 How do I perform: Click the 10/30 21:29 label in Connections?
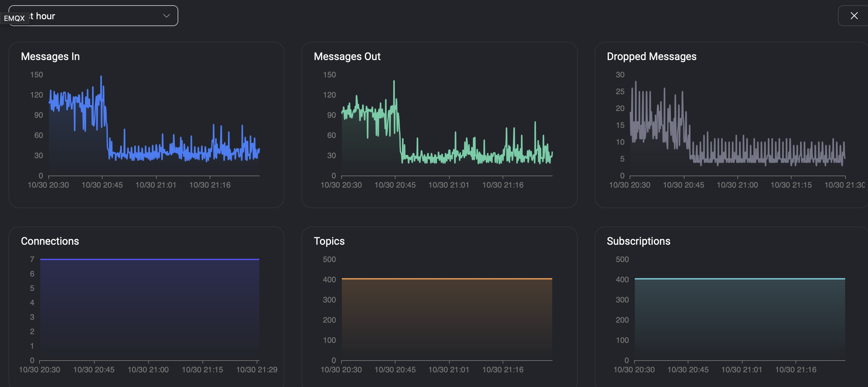(x=256, y=369)
